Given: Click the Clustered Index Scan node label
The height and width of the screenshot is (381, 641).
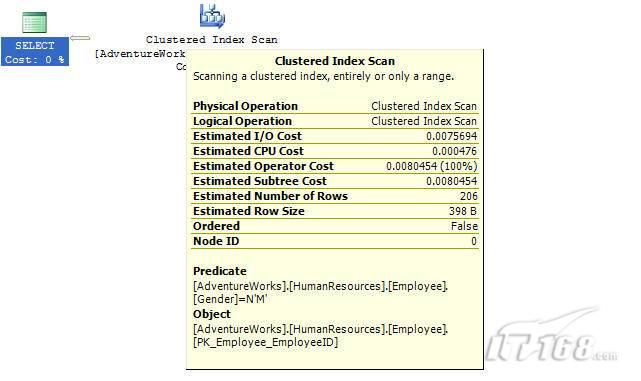Looking at the screenshot, I should tap(212, 40).
